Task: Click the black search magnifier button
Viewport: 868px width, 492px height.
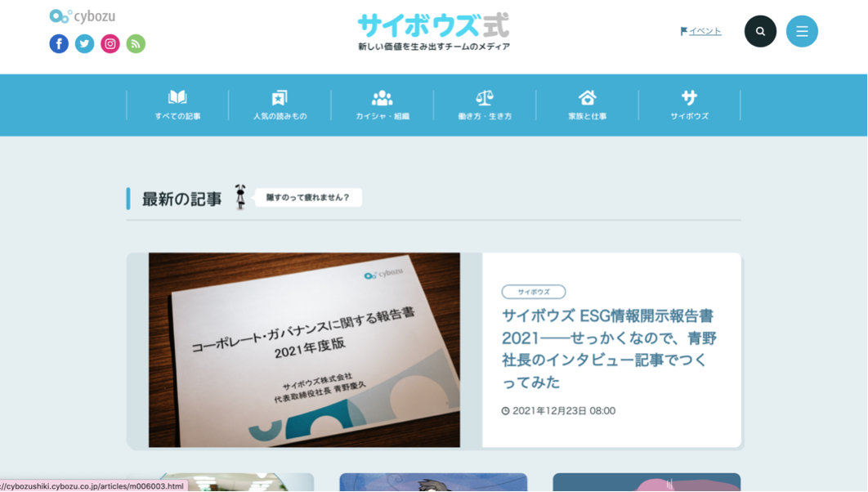Action: [760, 32]
